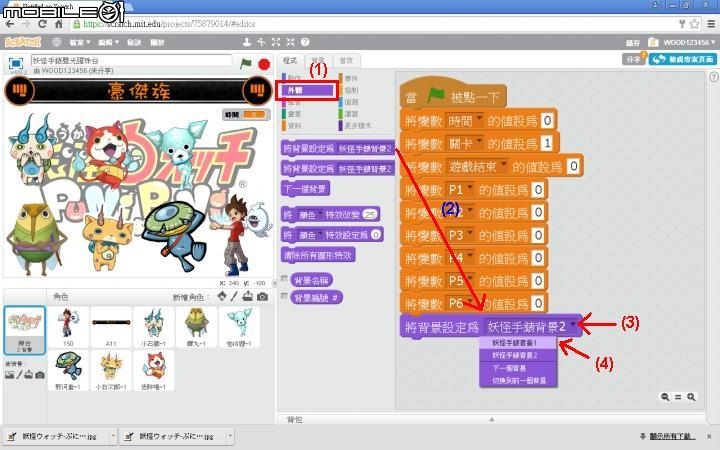Open variable dropdown on P1 set block

[469, 189]
